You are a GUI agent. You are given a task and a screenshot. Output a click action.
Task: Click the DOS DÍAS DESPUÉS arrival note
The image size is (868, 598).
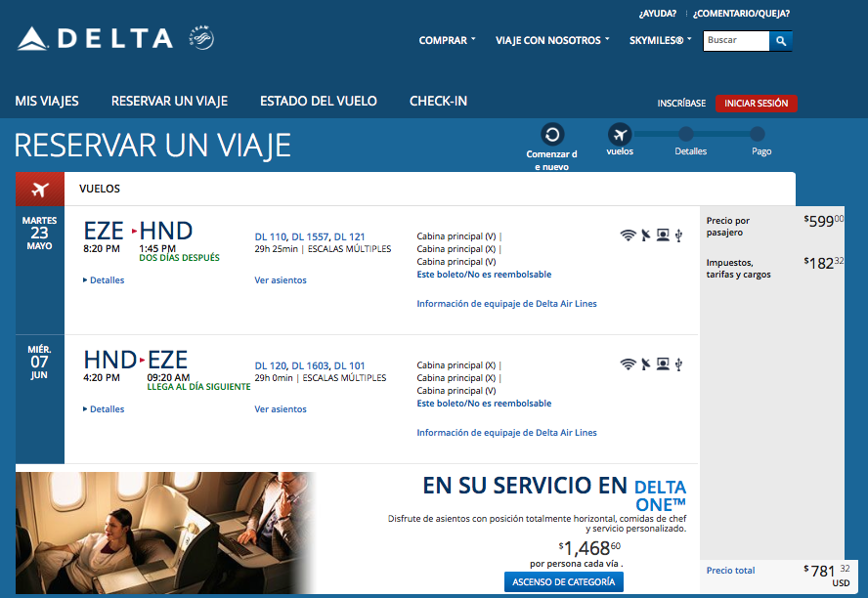[x=179, y=258]
